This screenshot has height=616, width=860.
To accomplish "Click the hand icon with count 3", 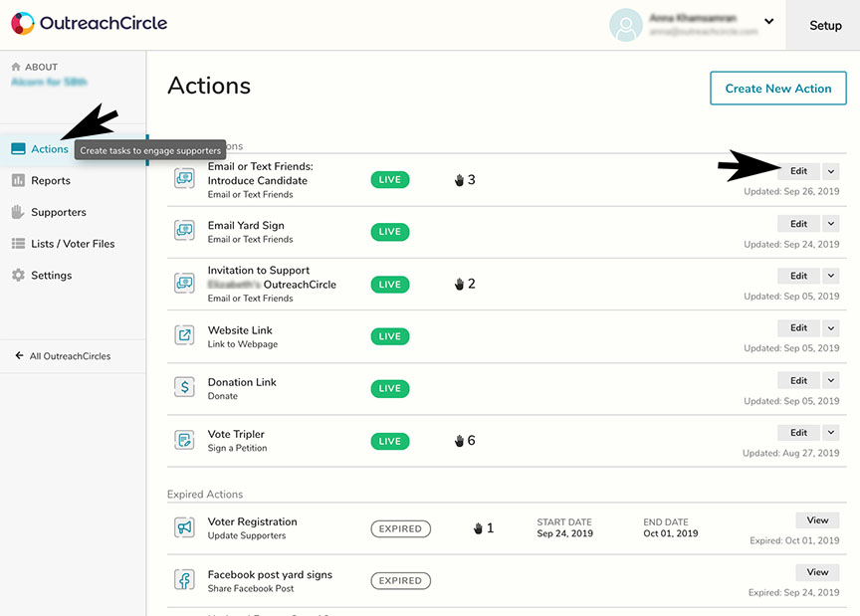I will click(459, 180).
